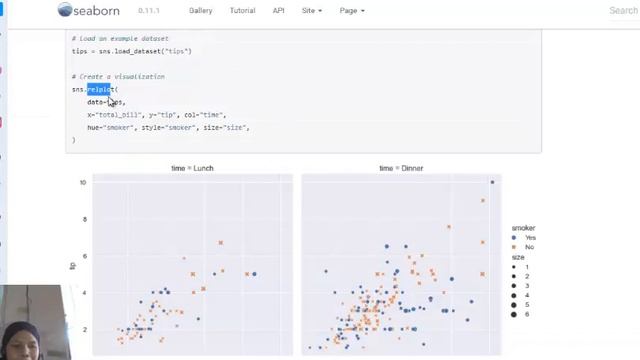Click the orange No legend marker
This screenshot has width=640, height=360.
point(514,247)
